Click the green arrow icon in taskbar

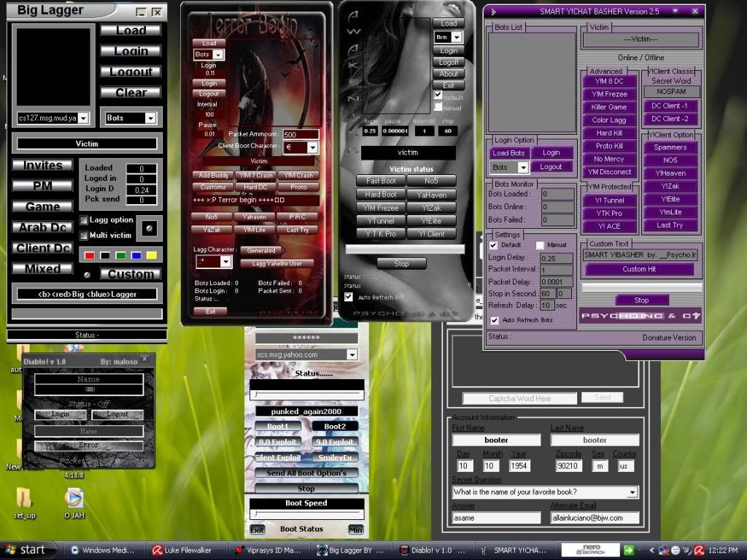pos(629,550)
